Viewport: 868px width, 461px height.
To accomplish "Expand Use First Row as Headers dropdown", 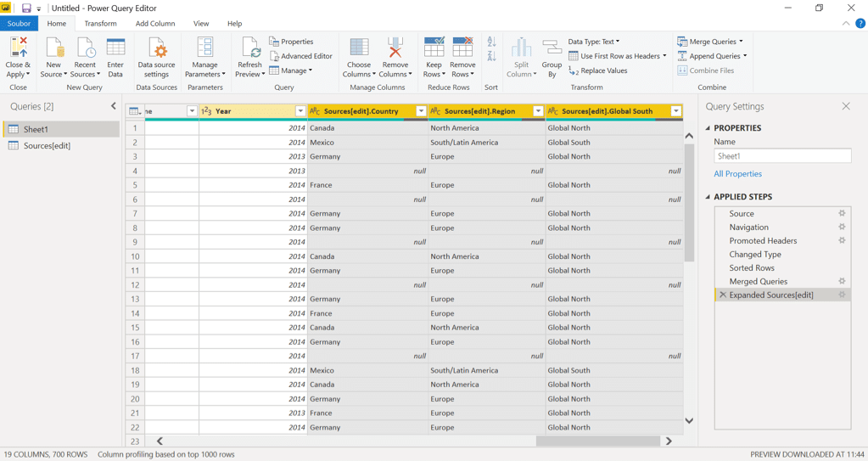I will click(x=665, y=56).
